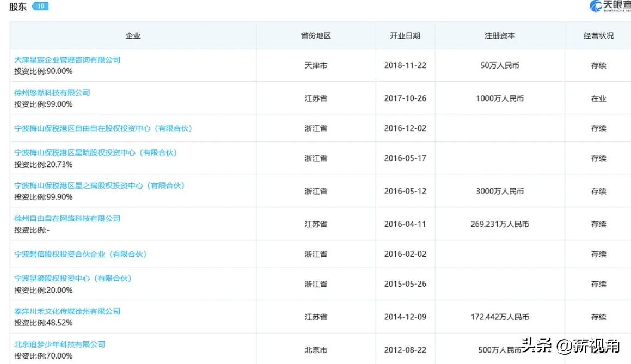Click the 3000万人民币 registered capital cell
The width and height of the screenshot is (631, 364).
[499, 192]
